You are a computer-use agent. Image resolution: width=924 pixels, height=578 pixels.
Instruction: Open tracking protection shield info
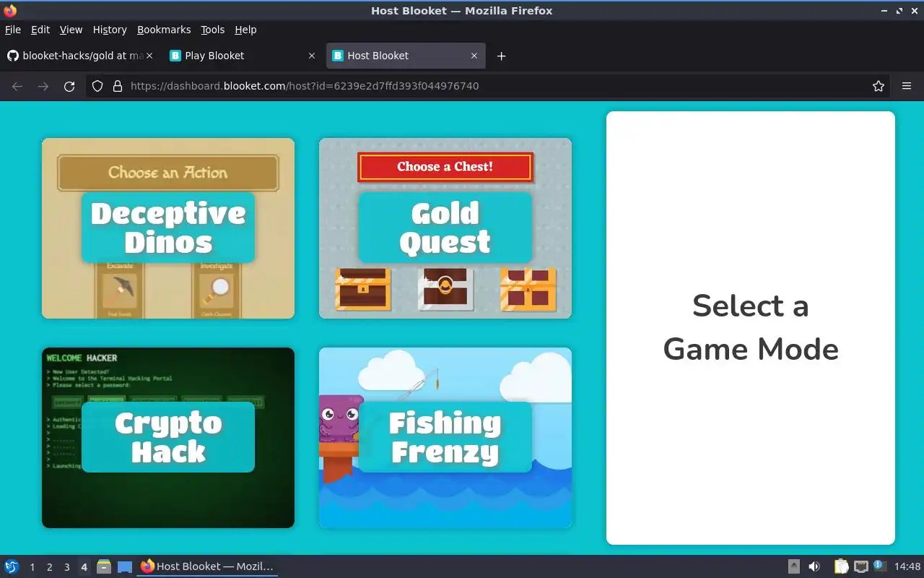97,86
